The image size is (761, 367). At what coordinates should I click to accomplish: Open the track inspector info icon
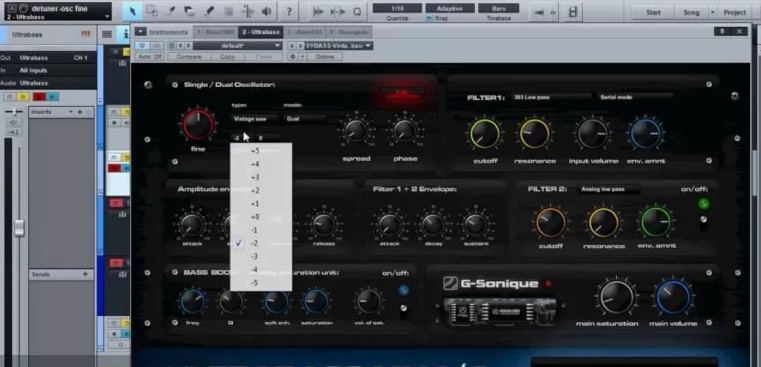[x=126, y=34]
